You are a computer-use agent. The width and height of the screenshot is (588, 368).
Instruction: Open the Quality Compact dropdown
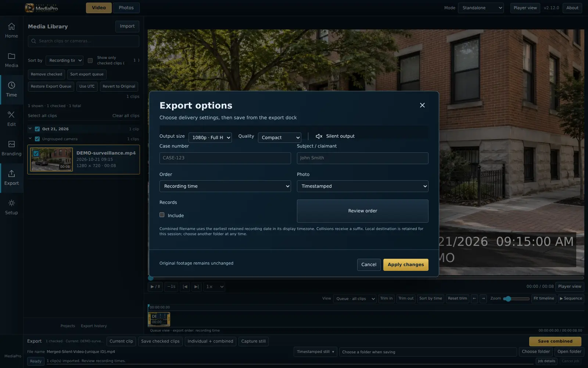click(280, 138)
